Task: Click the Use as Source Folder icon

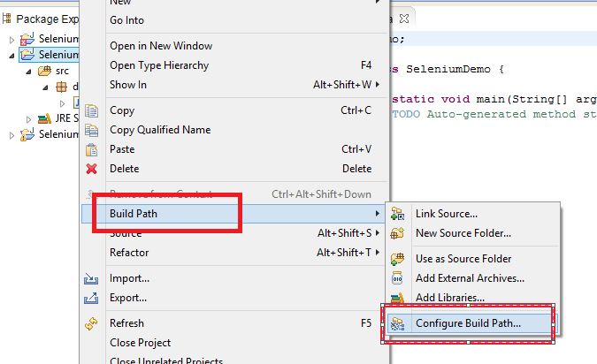Action: (397, 259)
